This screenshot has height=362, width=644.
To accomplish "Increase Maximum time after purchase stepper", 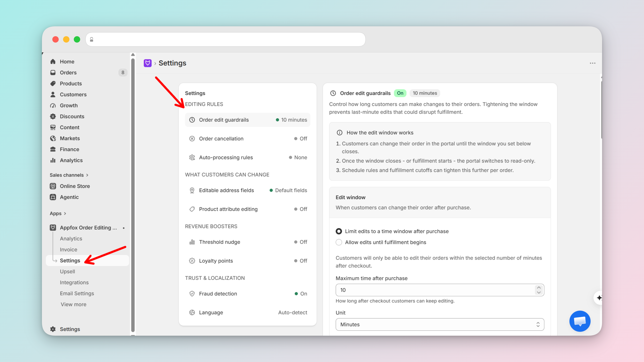I will pos(539,288).
